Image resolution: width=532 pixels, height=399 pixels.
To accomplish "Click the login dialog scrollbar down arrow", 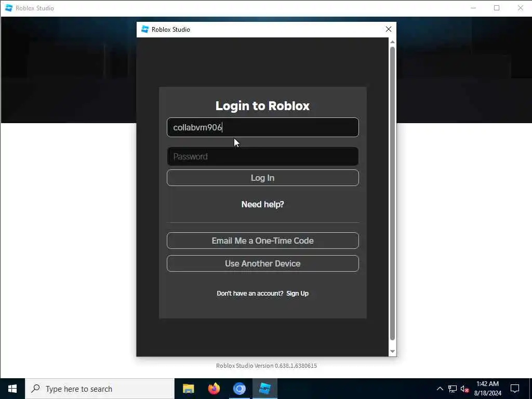I will click(x=392, y=352).
